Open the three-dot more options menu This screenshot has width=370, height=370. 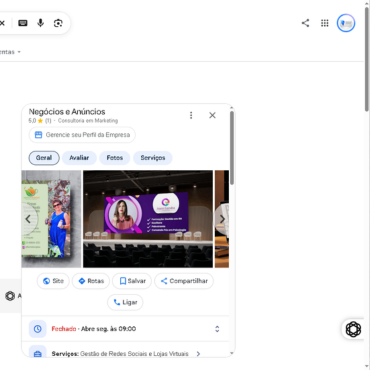pos(191,115)
